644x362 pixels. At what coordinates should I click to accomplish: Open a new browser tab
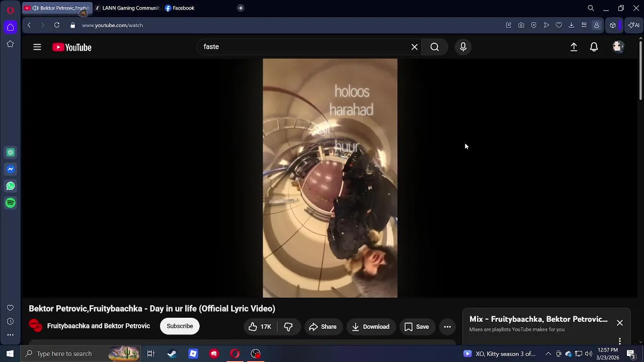click(240, 8)
